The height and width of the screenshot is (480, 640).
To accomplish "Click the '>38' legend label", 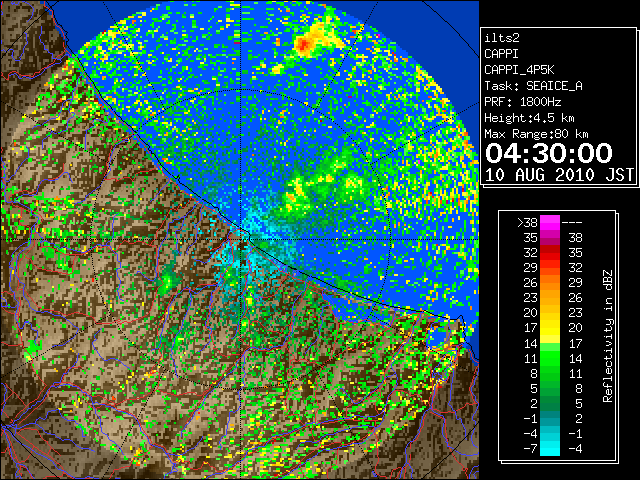I will [527, 222].
